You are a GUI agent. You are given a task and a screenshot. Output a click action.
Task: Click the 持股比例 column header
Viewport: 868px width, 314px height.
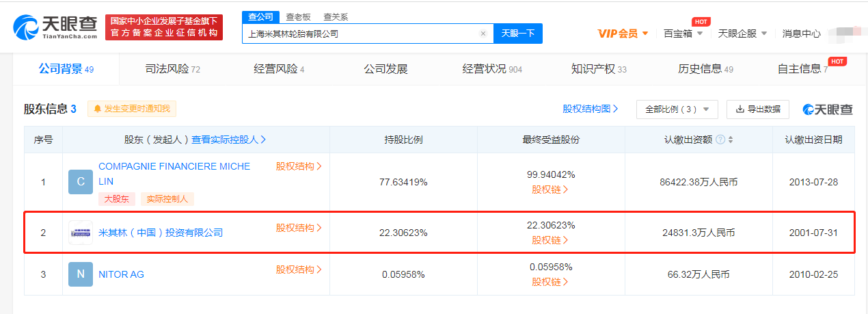[x=403, y=140]
